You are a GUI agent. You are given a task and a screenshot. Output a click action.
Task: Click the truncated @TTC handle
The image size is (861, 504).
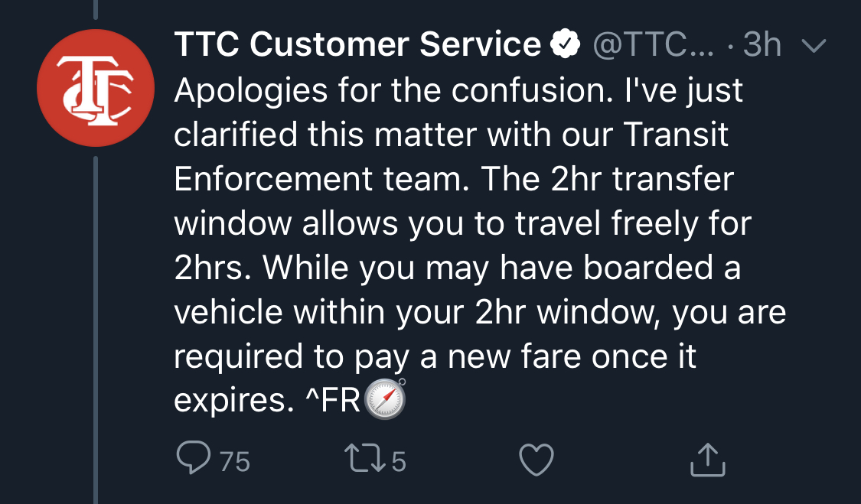click(x=652, y=47)
